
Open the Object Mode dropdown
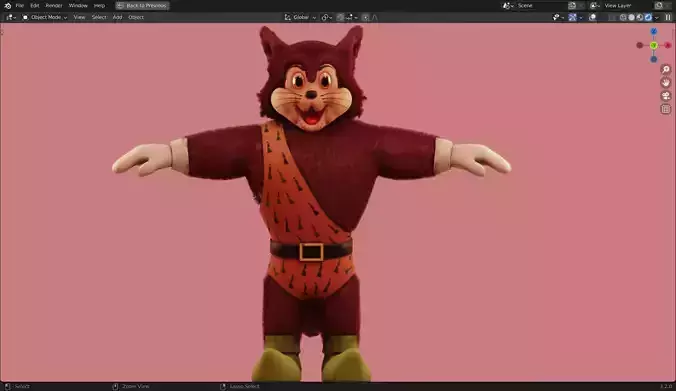coord(45,17)
